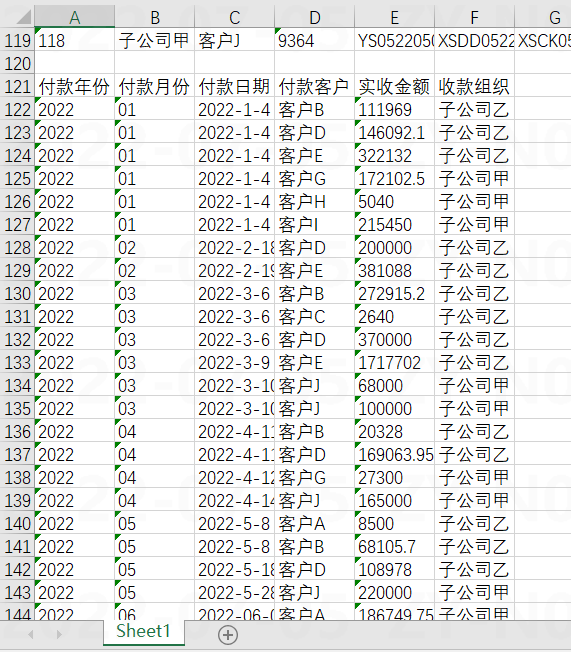Click cell with value 9364

[314, 40]
